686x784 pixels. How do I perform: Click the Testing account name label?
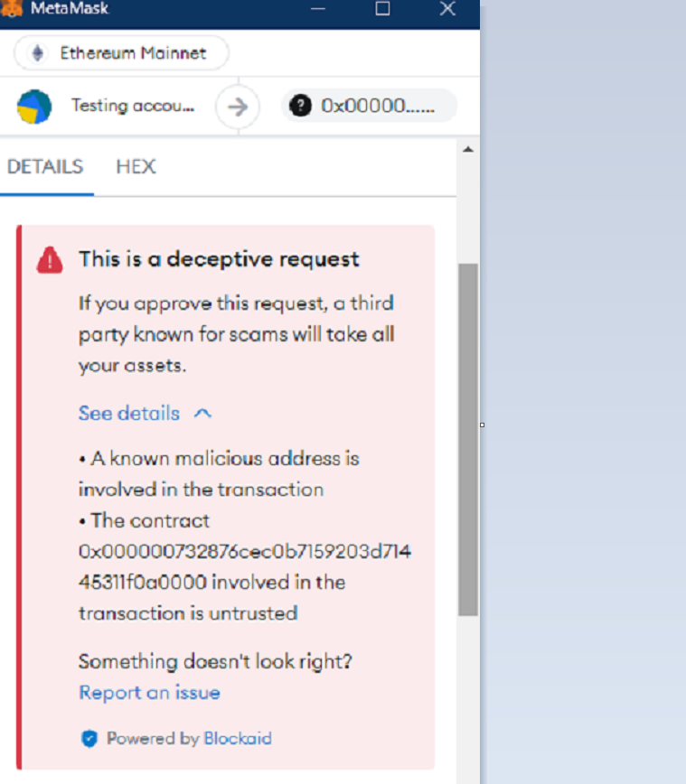click(x=133, y=106)
